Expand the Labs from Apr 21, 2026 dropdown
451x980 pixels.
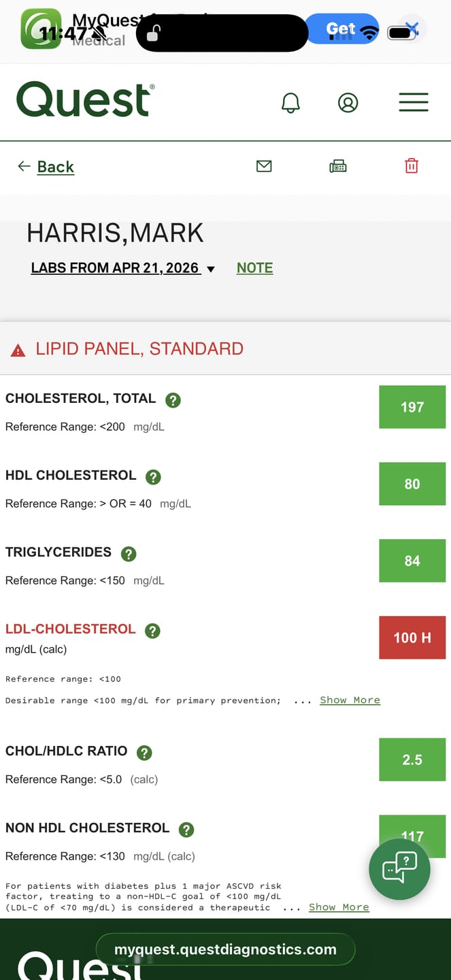[123, 268]
